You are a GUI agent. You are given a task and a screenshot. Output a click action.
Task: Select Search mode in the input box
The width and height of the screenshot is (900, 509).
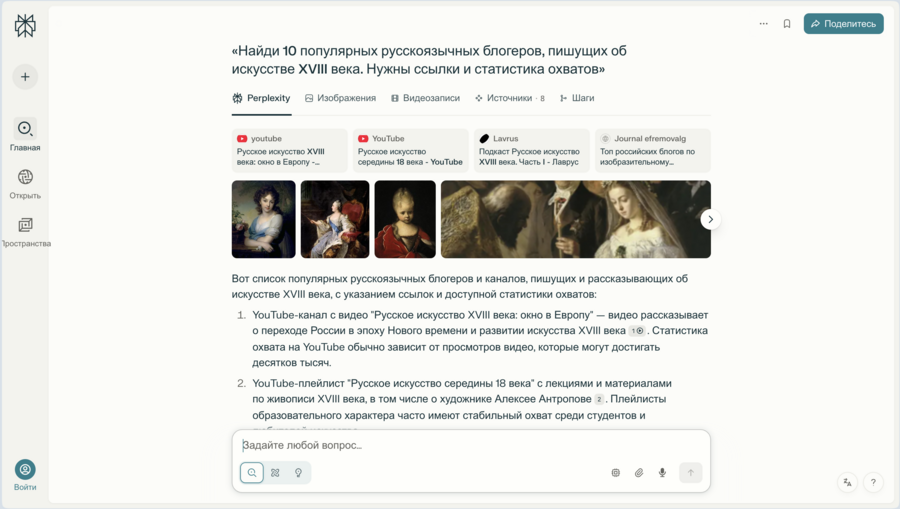tap(252, 473)
